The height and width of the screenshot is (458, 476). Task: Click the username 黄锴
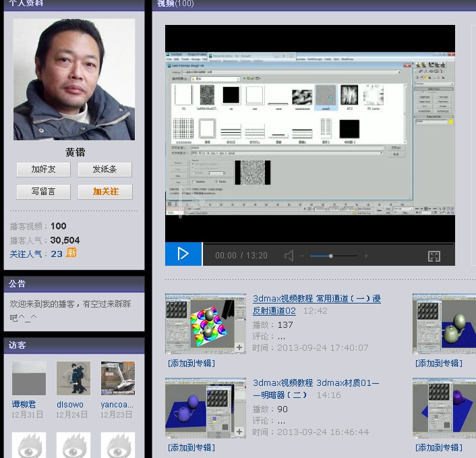(x=75, y=152)
